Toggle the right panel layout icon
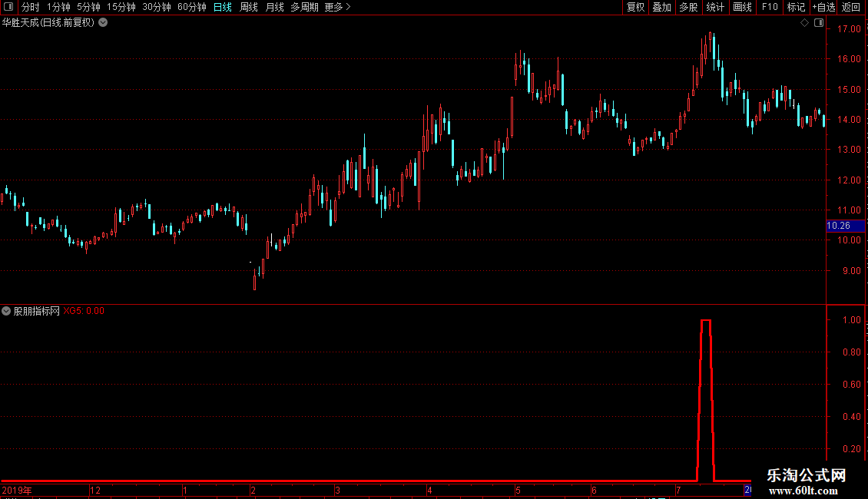Image resolution: width=868 pixels, height=499 pixels. tap(819, 23)
